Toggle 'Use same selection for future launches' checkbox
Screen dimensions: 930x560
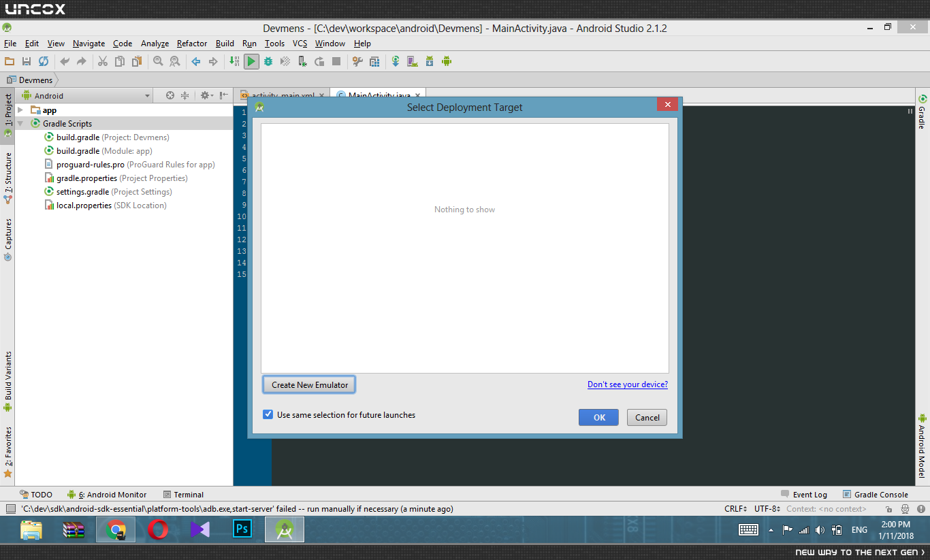tap(268, 414)
